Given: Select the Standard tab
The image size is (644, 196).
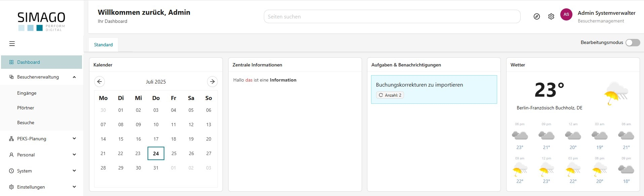Looking at the screenshot, I should click(103, 45).
